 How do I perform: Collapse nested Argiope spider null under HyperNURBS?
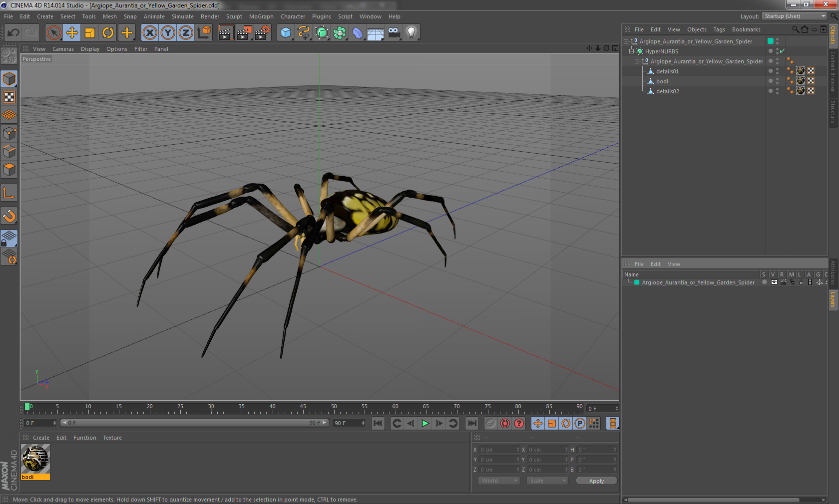(x=637, y=61)
